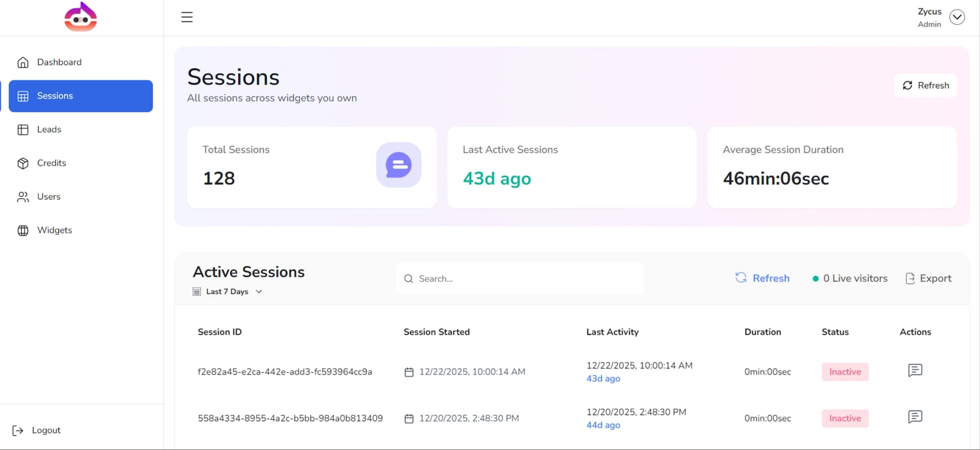Log out using the Logout button

36,431
